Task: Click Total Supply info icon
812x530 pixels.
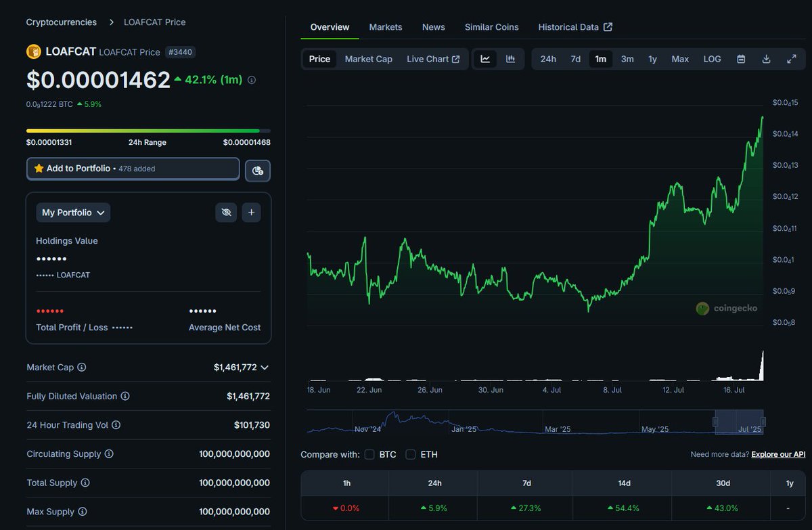Action: pyautogui.click(x=85, y=483)
